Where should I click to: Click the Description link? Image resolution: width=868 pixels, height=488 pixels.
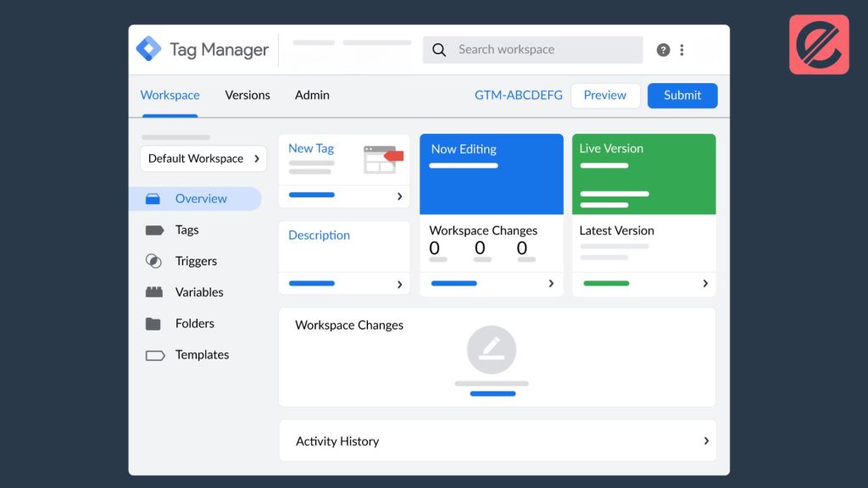click(319, 236)
